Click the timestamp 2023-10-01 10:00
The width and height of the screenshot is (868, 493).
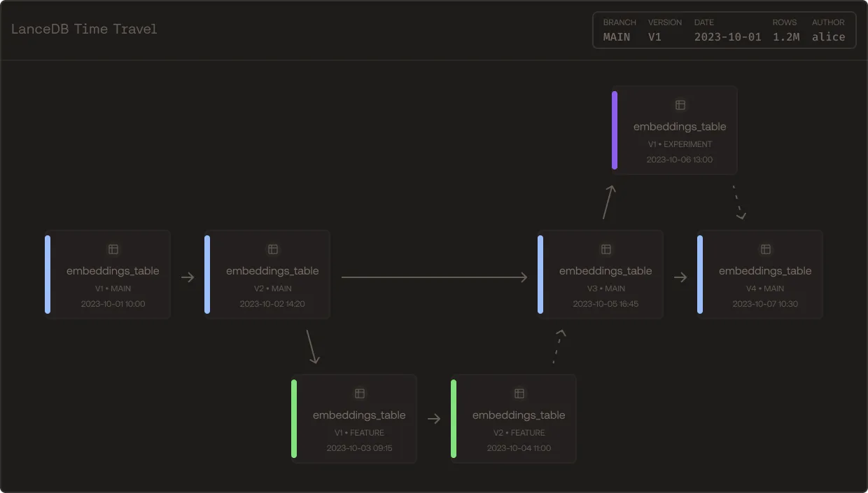pyautogui.click(x=113, y=304)
